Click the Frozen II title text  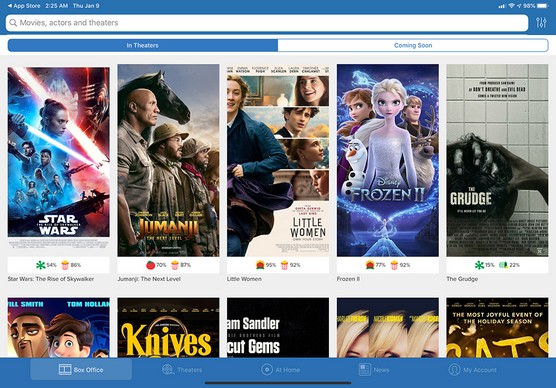(x=348, y=279)
